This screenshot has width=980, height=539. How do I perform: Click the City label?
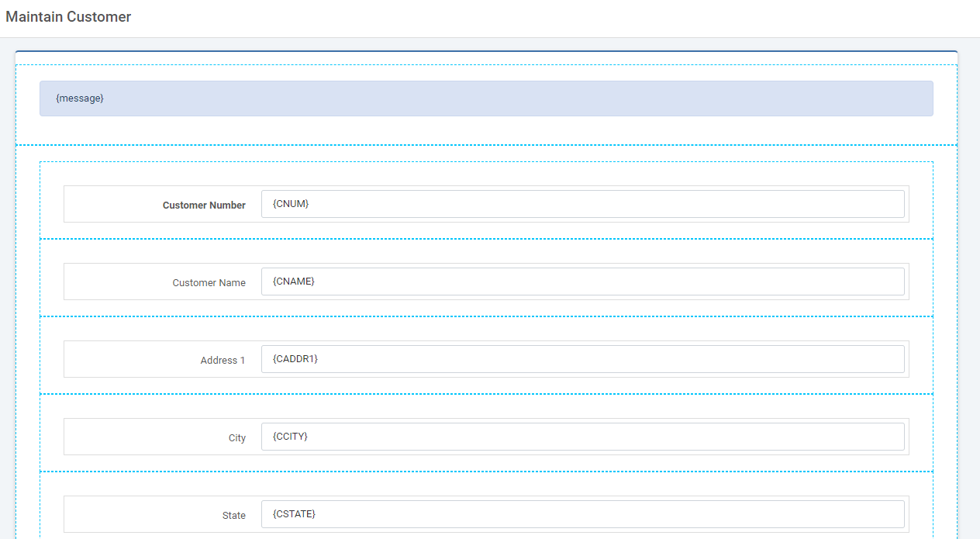tap(237, 438)
